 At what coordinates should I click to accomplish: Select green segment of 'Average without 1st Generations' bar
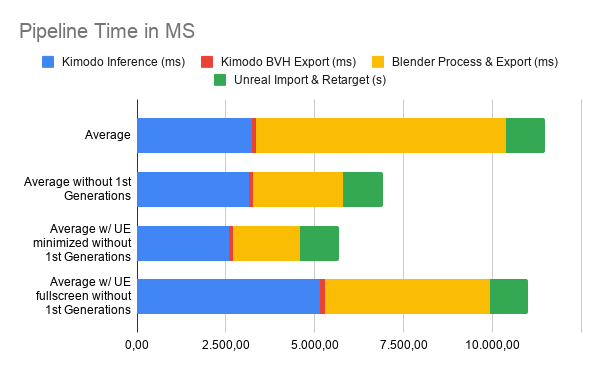tap(363, 189)
